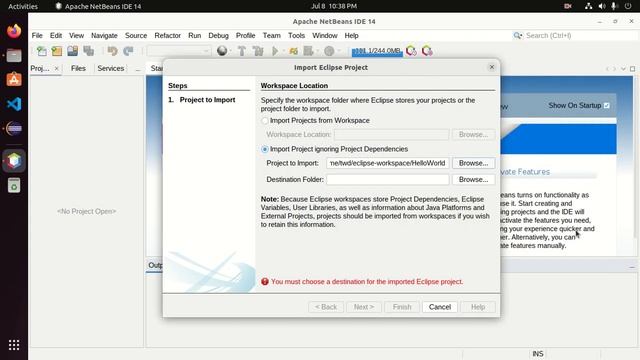640x360 pixels.
Task: Open the Files manager from the dock
Action: point(14,56)
